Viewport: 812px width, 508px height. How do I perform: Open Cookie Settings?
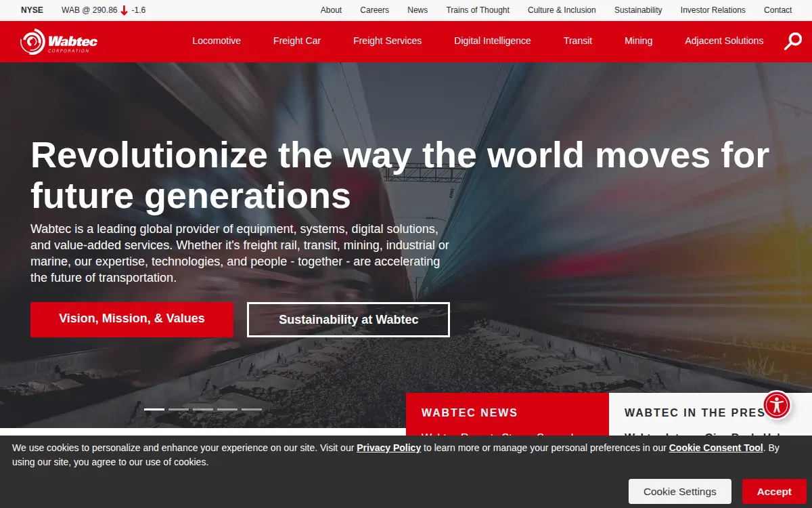click(680, 492)
